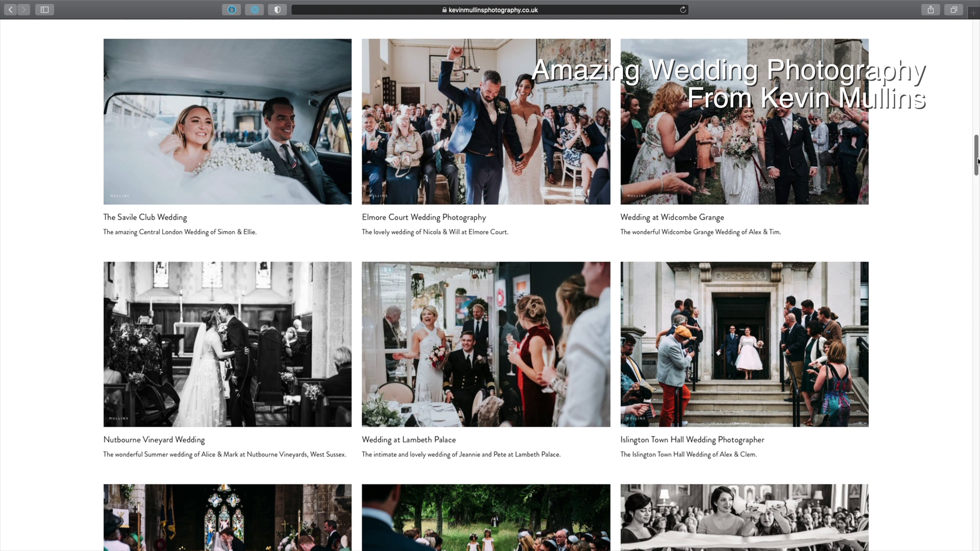The height and width of the screenshot is (551, 980).
Task: Click Wedding at Widcombe Grange title
Action: click(x=672, y=217)
